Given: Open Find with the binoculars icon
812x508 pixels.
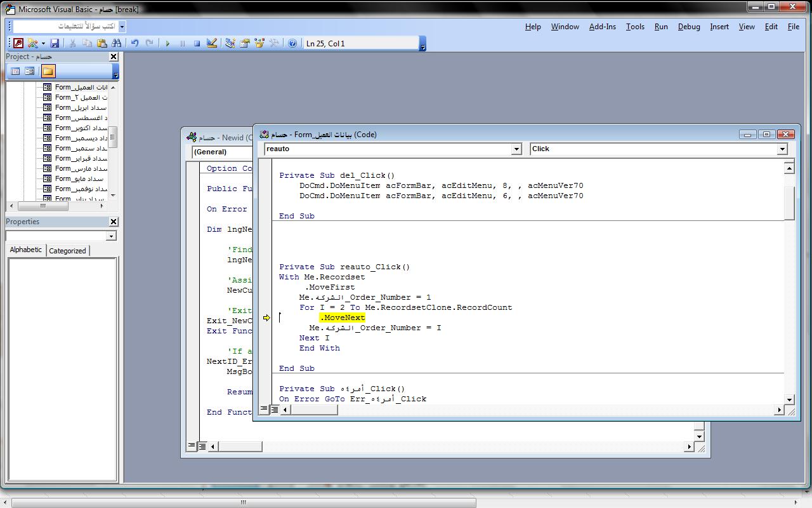Looking at the screenshot, I should [117, 43].
